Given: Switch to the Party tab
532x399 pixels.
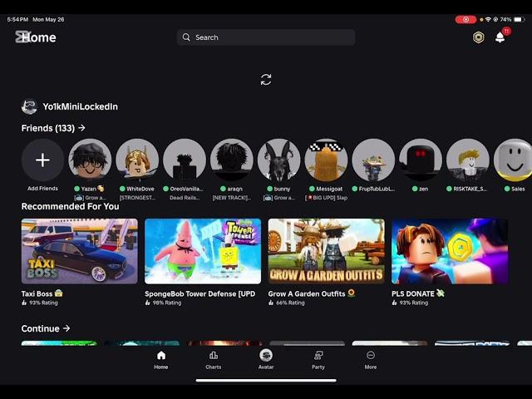Looking at the screenshot, I should (318, 360).
